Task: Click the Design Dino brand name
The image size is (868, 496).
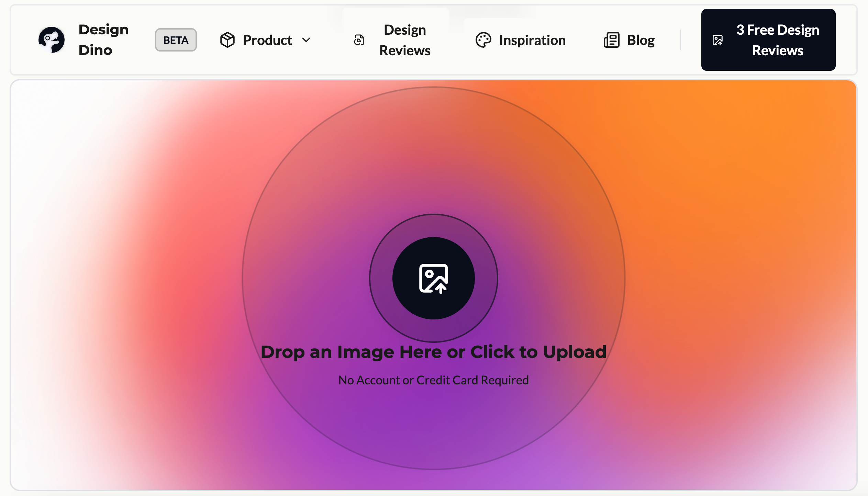Action: [x=103, y=40]
